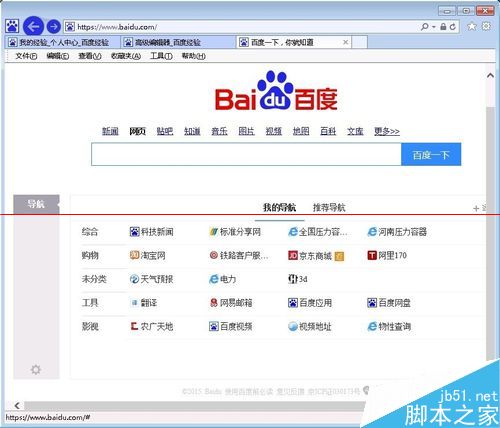Open the 河南压力容器 shortcut
Viewport: 500px width, 428px height.
[x=397, y=232]
